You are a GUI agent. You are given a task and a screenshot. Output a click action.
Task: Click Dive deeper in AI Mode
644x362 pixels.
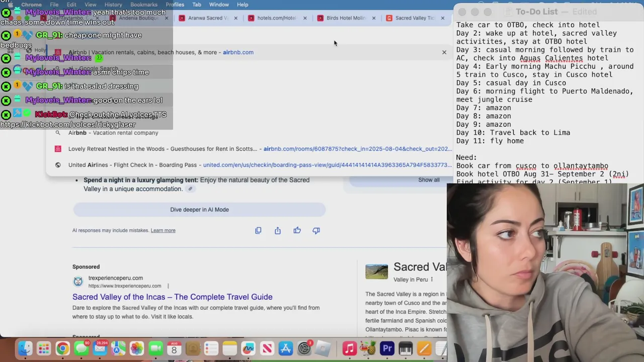pyautogui.click(x=199, y=210)
